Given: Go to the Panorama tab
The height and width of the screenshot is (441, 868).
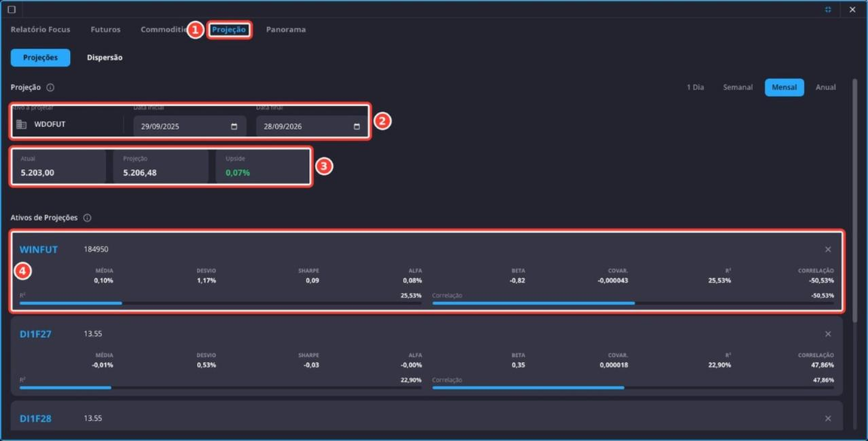Looking at the screenshot, I should click(x=286, y=30).
